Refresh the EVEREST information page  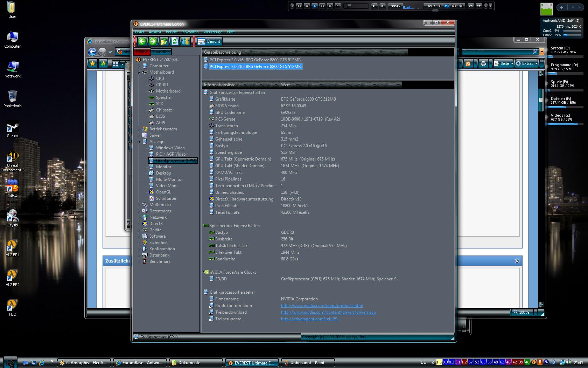pos(175,41)
